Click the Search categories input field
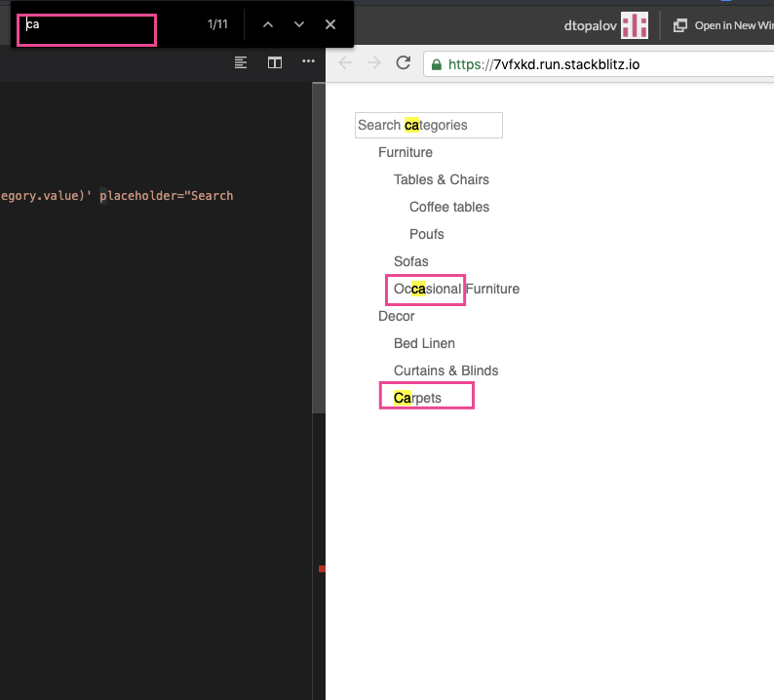Screen dimensions: 774x700 [429, 126]
